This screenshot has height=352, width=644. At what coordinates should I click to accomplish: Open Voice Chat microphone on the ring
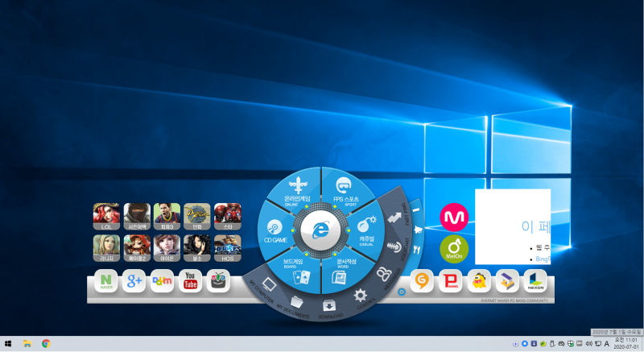(x=394, y=246)
